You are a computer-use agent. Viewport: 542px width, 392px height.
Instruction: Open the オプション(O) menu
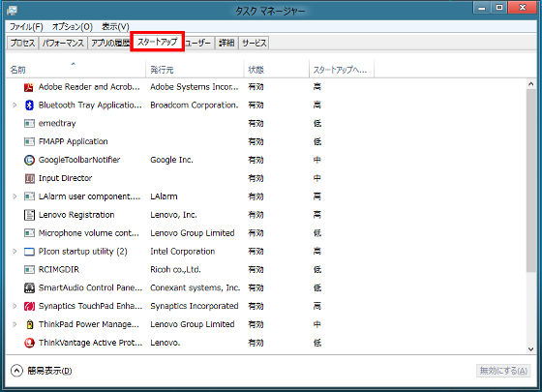[x=73, y=27]
